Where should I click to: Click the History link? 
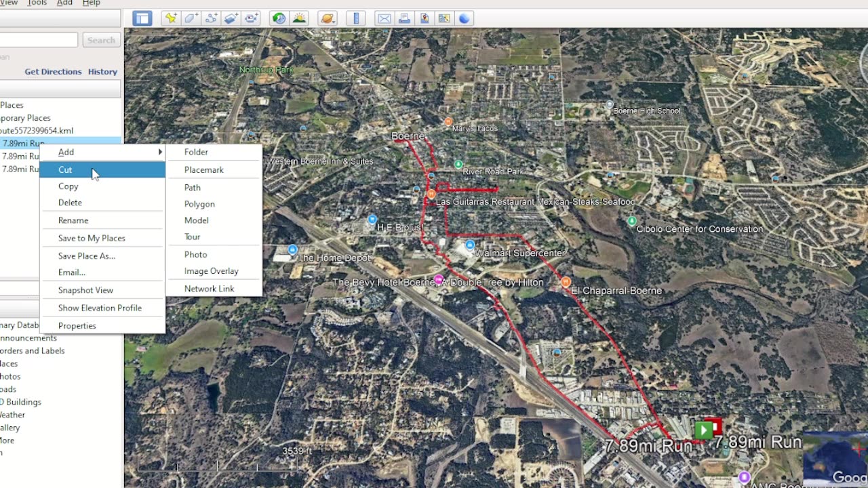pyautogui.click(x=102, y=72)
